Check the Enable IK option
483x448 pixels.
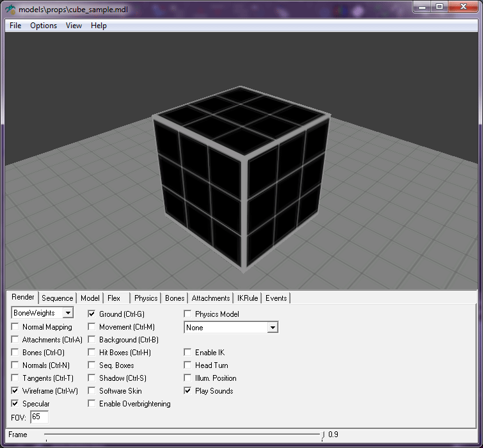[x=187, y=352]
